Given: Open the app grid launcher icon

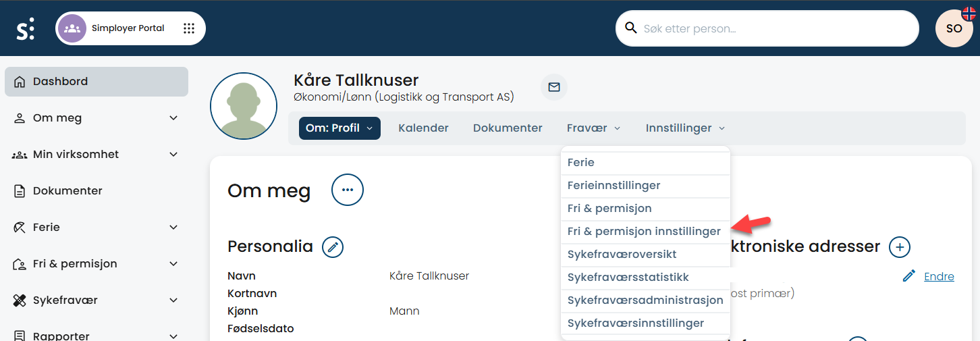Looking at the screenshot, I should [x=189, y=28].
